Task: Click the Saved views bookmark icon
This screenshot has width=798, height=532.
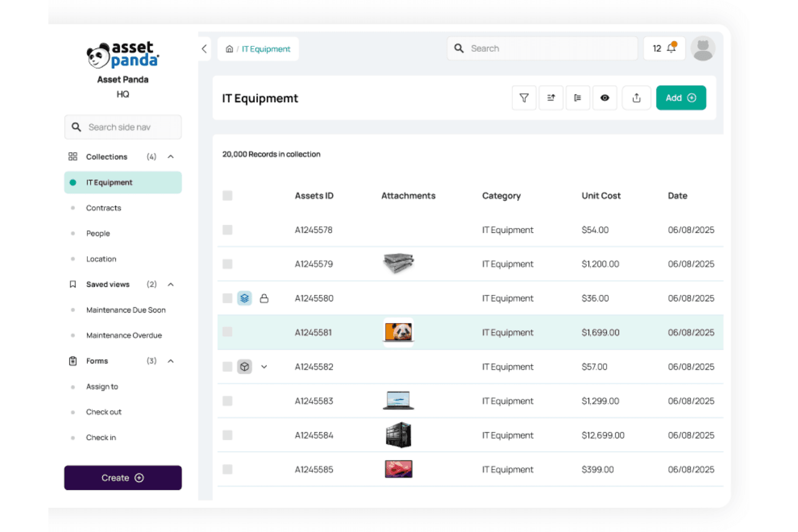Action: (73, 285)
